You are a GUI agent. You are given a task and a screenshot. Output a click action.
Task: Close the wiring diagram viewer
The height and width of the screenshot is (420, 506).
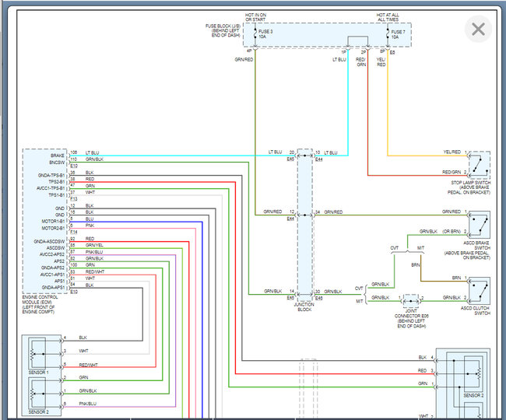tap(478, 30)
